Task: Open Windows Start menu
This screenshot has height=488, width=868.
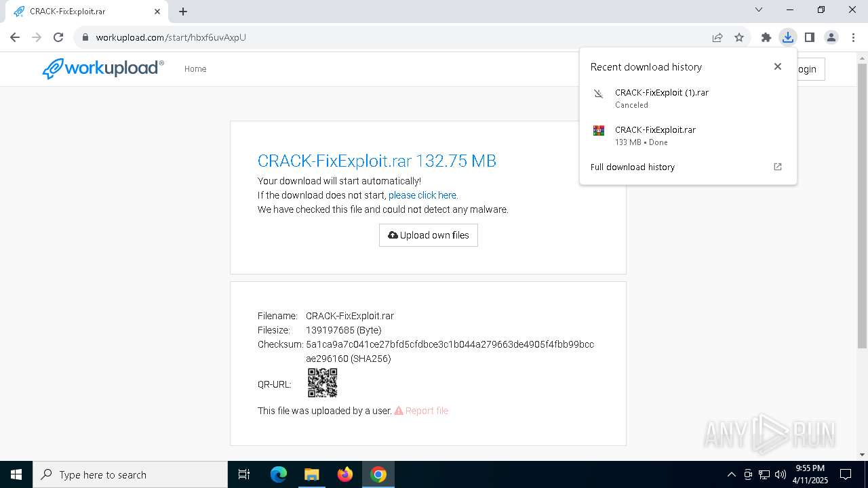Action: pos(16,474)
